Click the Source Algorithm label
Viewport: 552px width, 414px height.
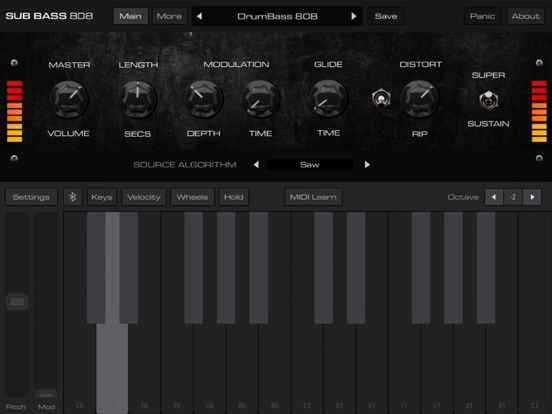[184, 165]
